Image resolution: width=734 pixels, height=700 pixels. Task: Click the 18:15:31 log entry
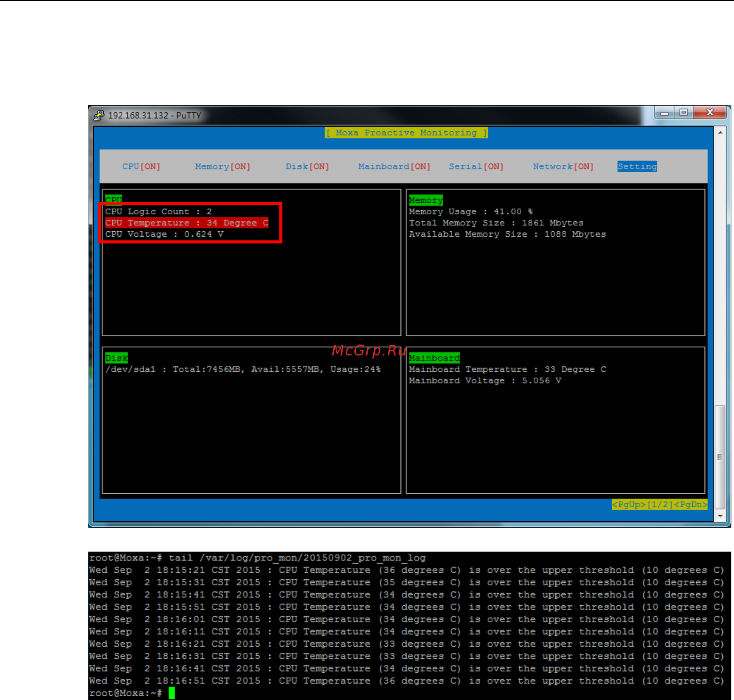click(x=407, y=582)
